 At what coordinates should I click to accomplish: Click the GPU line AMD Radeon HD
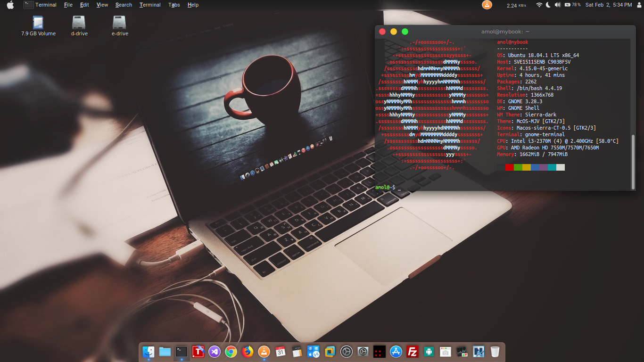(548, 148)
